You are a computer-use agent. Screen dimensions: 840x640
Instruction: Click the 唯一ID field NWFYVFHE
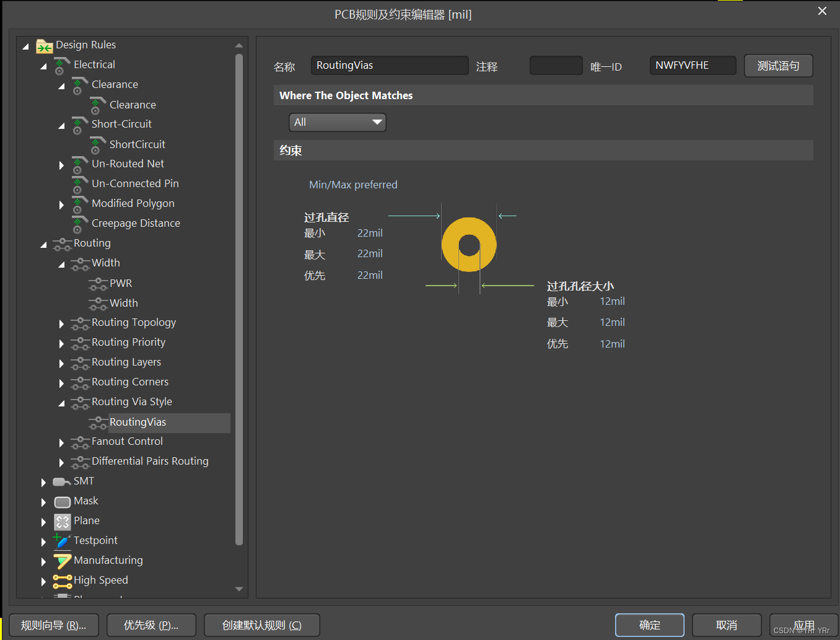coord(693,66)
